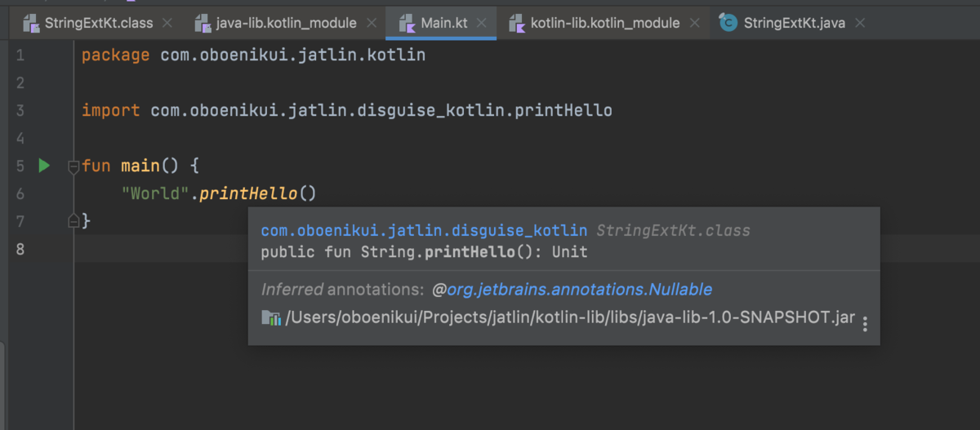
Task: Close the kotlin-lib.kotlin_module tab
Action: 694,23
